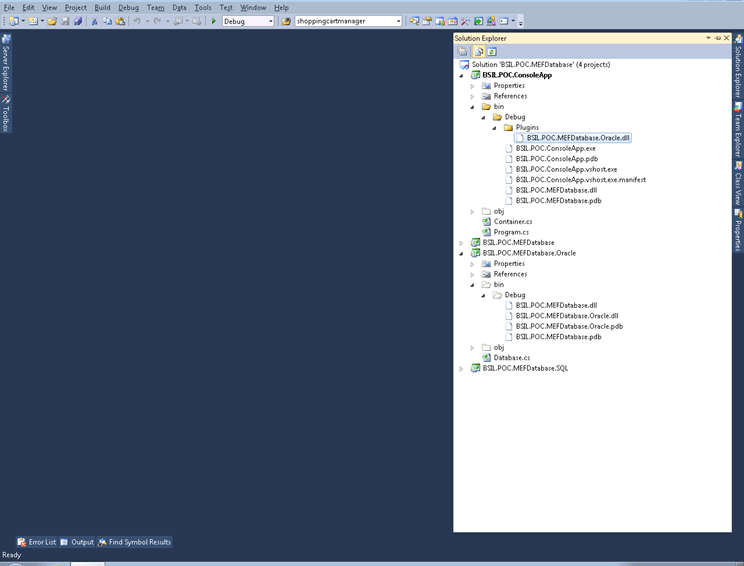
Task: Open the Debug menu
Action: coord(129,8)
